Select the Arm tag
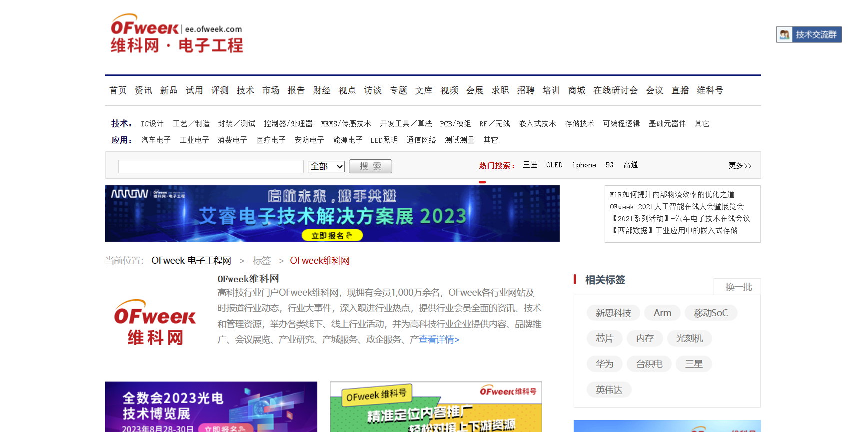The width and height of the screenshot is (868, 432). [x=662, y=313]
